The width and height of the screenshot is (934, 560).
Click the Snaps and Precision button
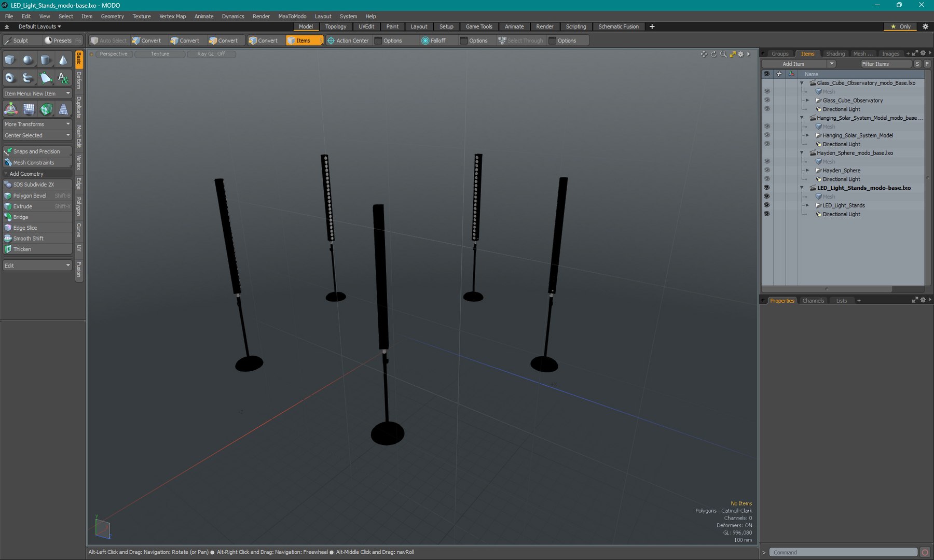click(x=37, y=151)
